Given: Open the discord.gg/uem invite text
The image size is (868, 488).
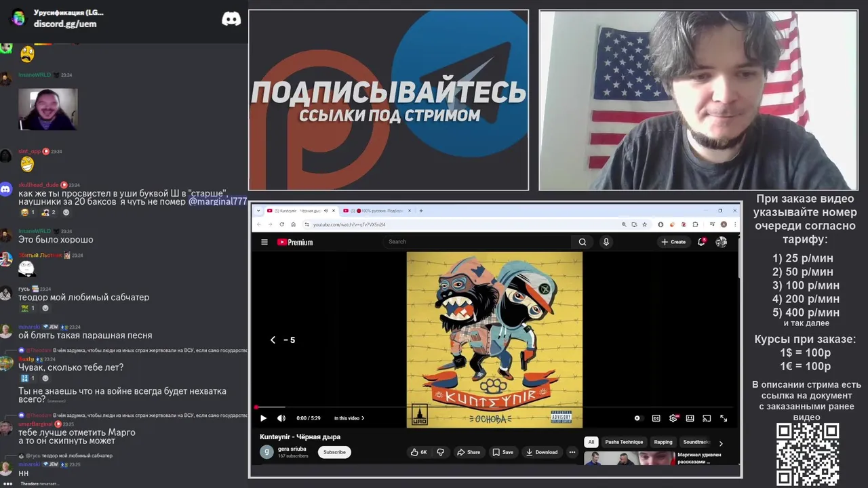Looking at the screenshot, I should click(x=65, y=24).
